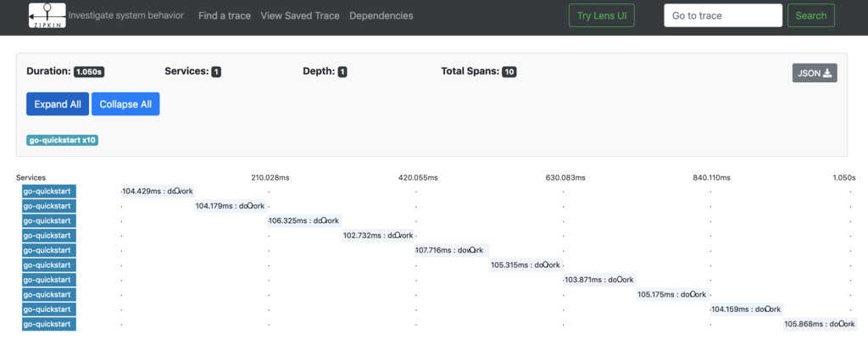Screen dimensions: 868x345
Task: Click the Try Lens UI button
Action: (x=601, y=15)
